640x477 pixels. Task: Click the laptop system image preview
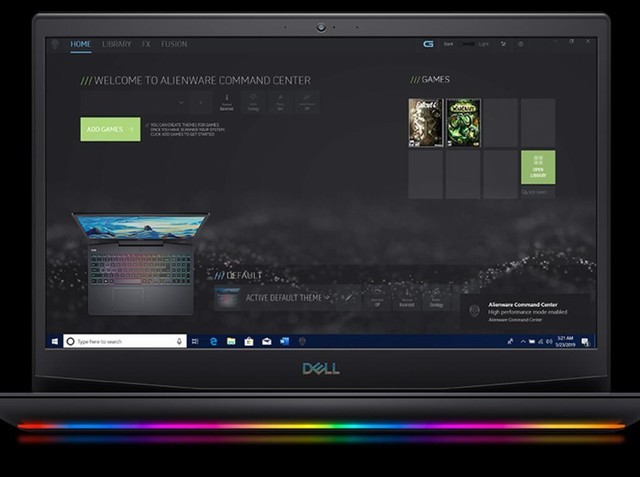tap(140, 264)
